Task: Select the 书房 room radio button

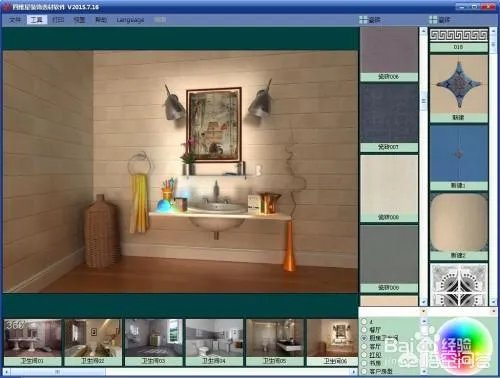Action: (x=364, y=363)
